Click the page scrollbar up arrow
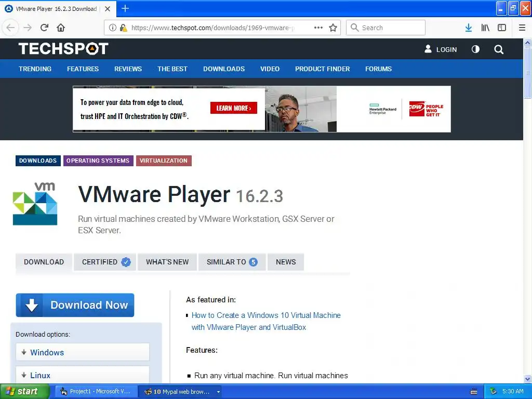The height and width of the screenshot is (399, 532). [527, 43]
